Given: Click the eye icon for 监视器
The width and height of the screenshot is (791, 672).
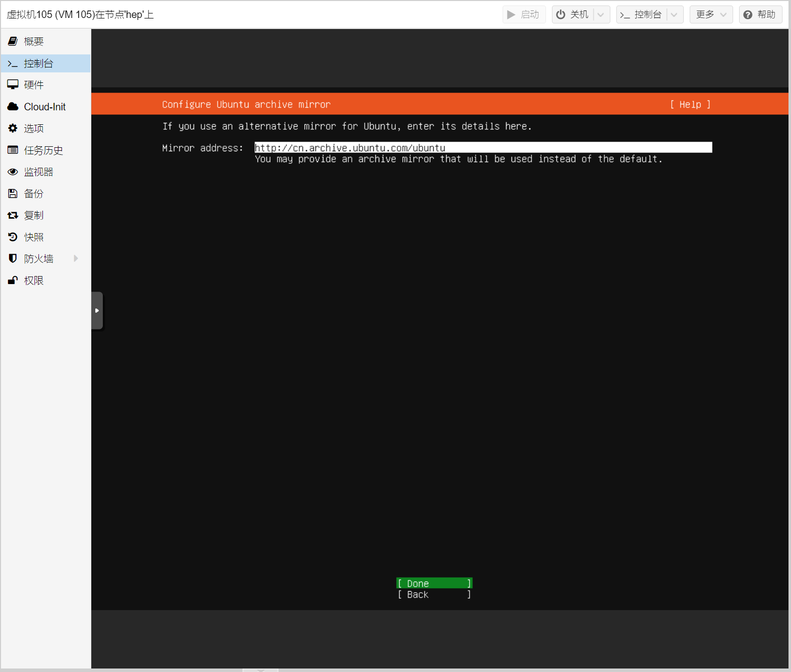Looking at the screenshot, I should coord(13,172).
